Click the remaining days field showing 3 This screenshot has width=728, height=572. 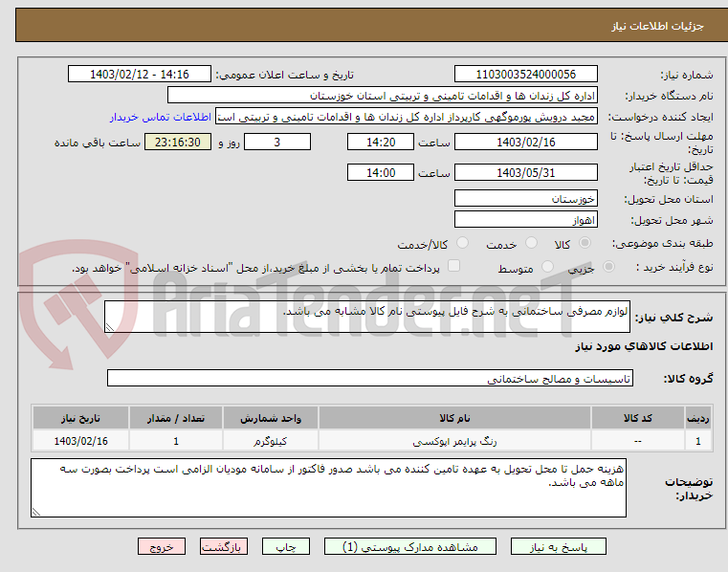click(x=277, y=143)
